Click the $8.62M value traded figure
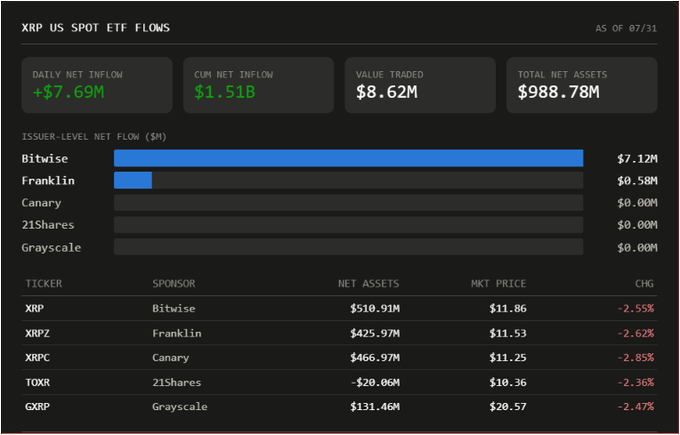This screenshot has width=680, height=435. pyautogui.click(x=386, y=92)
